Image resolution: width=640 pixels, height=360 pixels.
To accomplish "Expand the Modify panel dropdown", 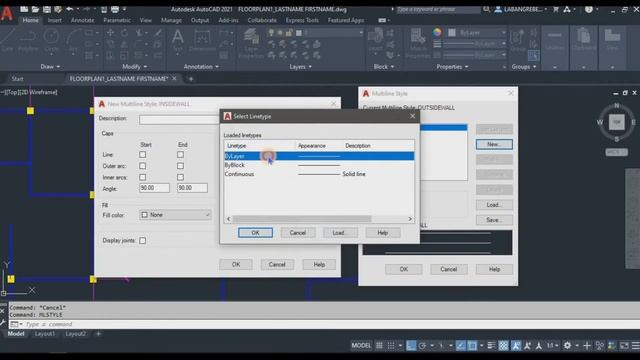I will point(135,67).
